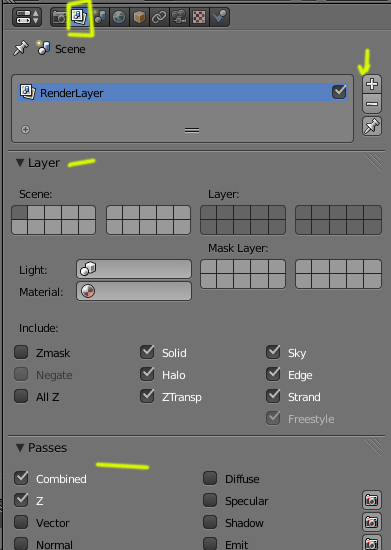391x550 pixels.
Task: Click the cube icon in Light field
Action: click(x=88, y=269)
